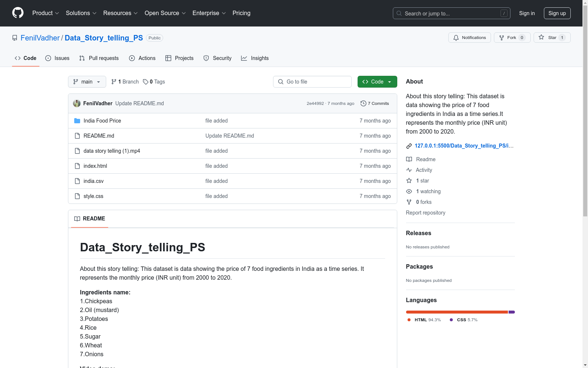This screenshot has height=368, width=588.
Task: View the 1 watching link
Action: pos(423,191)
